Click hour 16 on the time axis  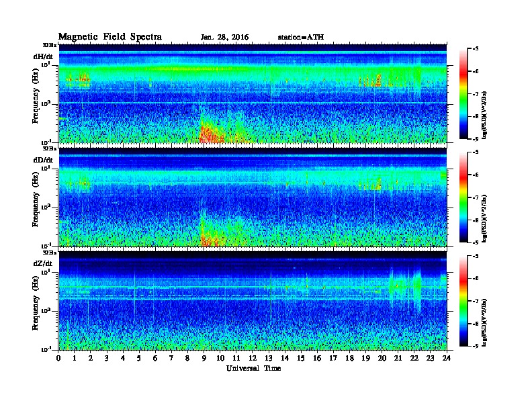(x=317, y=359)
